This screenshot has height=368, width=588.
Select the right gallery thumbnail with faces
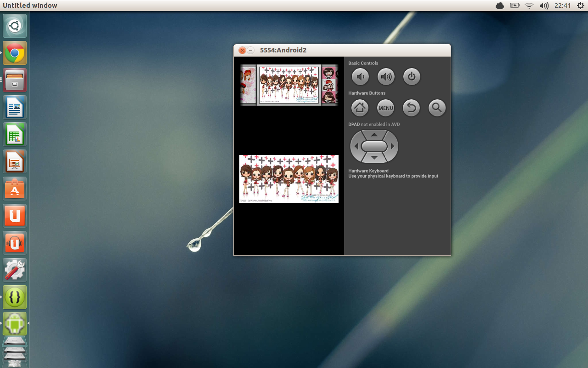[x=330, y=85]
